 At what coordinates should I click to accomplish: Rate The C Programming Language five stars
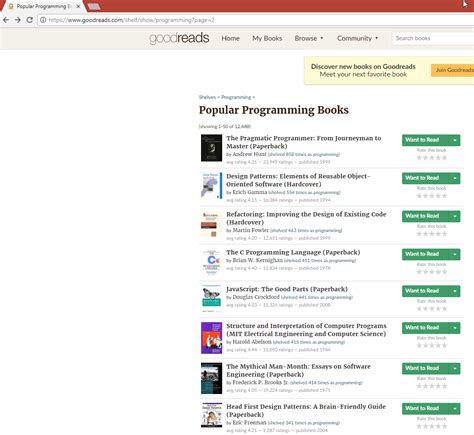[x=444, y=272]
